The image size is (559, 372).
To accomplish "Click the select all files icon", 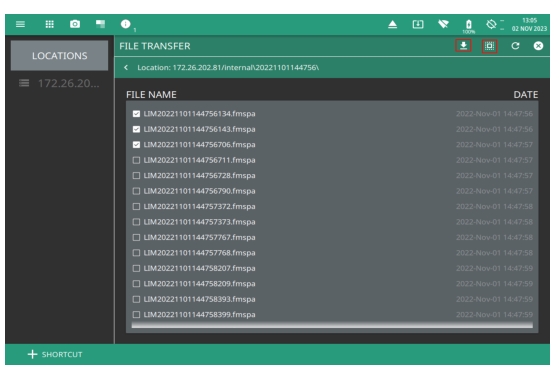I will coord(489,46).
